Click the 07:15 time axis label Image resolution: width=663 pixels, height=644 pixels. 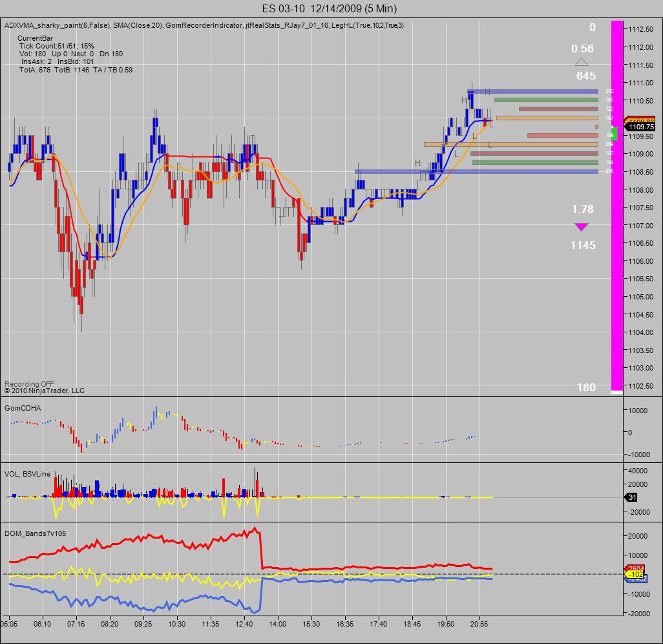pos(76,624)
